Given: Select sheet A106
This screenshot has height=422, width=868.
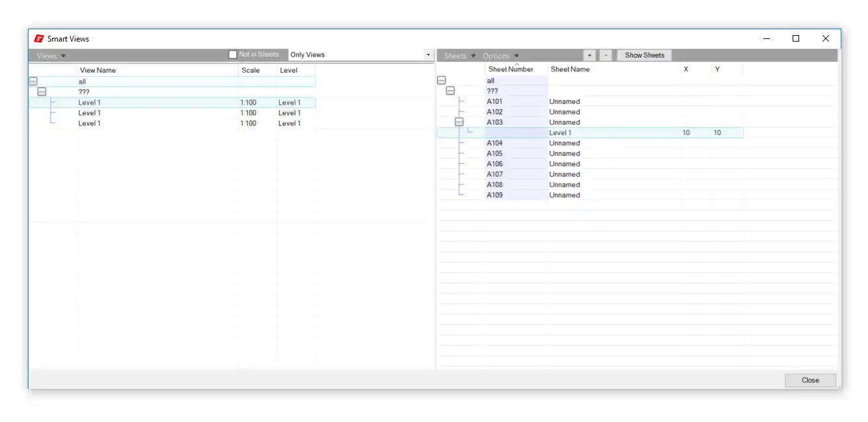Looking at the screenshot, I should click(x=494, y=164).
